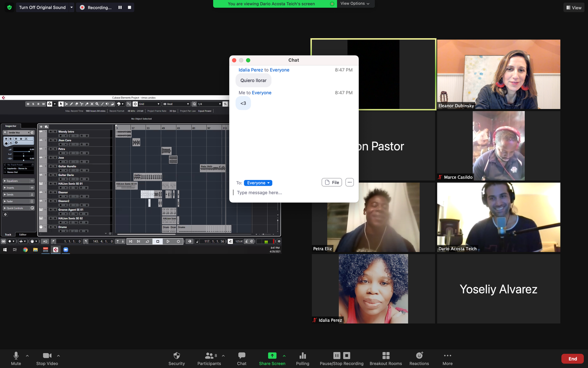Click the File button in chat

click(332, 183)
